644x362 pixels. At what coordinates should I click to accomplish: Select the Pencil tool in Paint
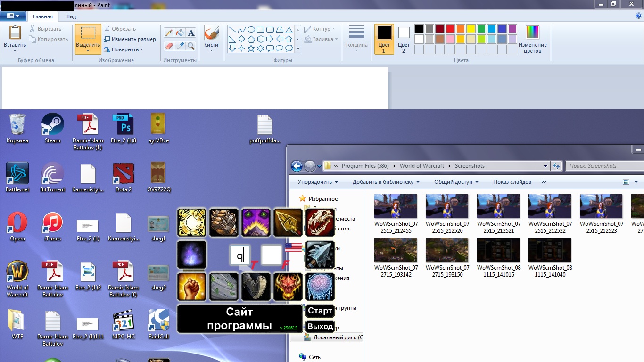click(169, 33)
